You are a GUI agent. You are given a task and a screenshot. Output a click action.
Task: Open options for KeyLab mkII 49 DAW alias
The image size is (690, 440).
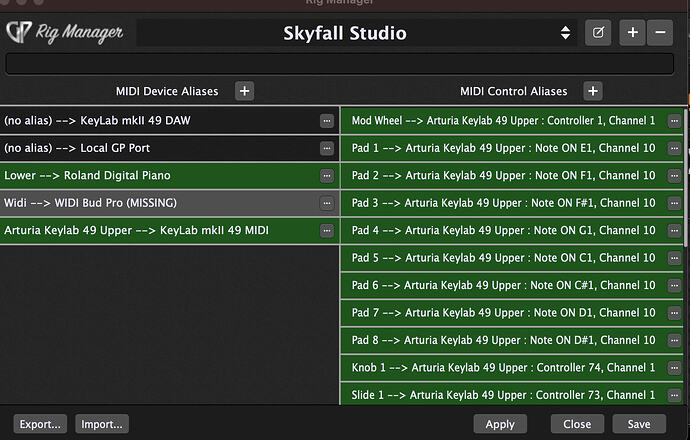coord(327,121)
